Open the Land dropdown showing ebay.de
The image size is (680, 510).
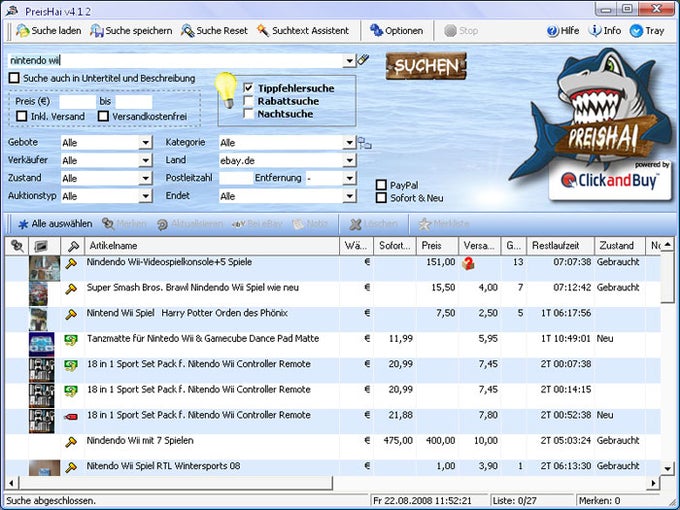(349, 160)
